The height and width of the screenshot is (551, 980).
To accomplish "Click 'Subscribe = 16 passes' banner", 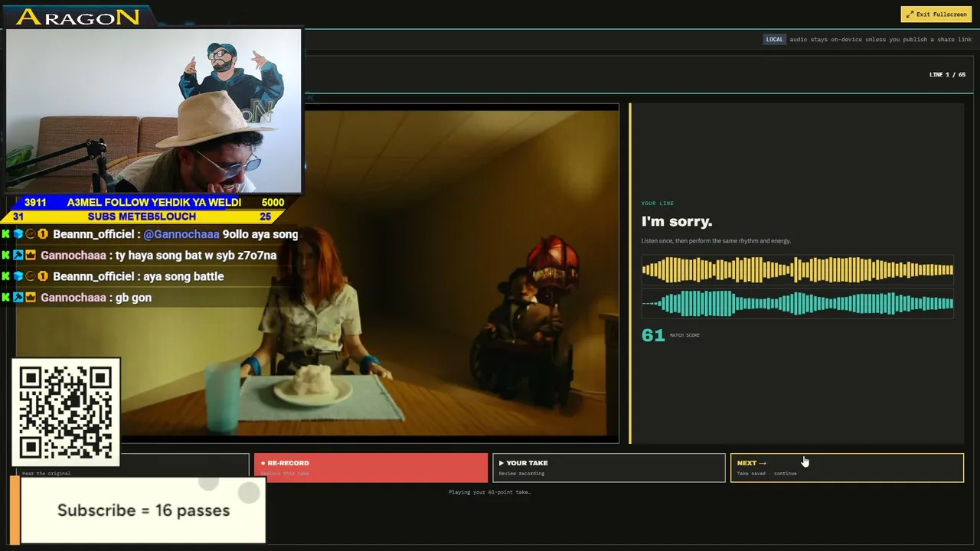I will pyautogui.click(x=143, y=510).
